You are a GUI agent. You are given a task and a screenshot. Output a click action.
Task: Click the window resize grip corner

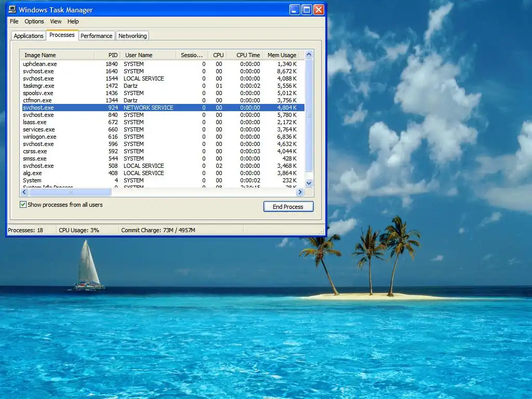pyautogui.click(x=322, y=232)
